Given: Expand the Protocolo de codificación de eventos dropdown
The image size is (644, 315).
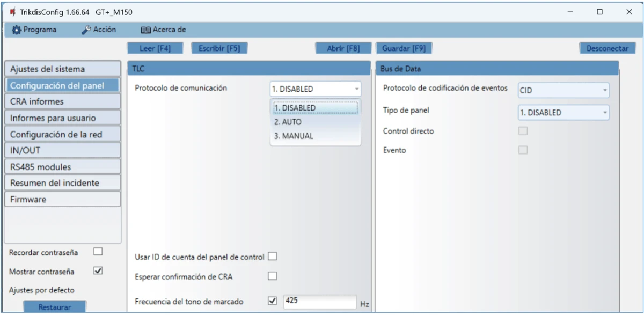Looking at the screenshot, I should coord(563,90).
